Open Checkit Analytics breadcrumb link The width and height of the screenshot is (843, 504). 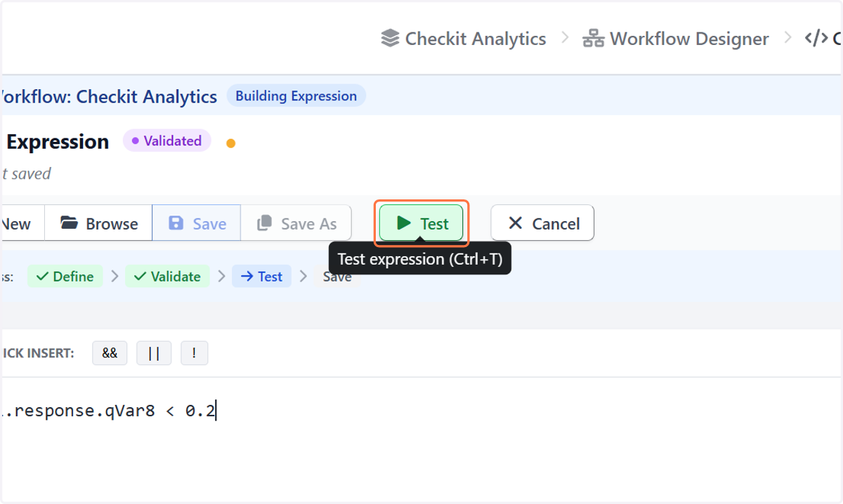point(464,39)
